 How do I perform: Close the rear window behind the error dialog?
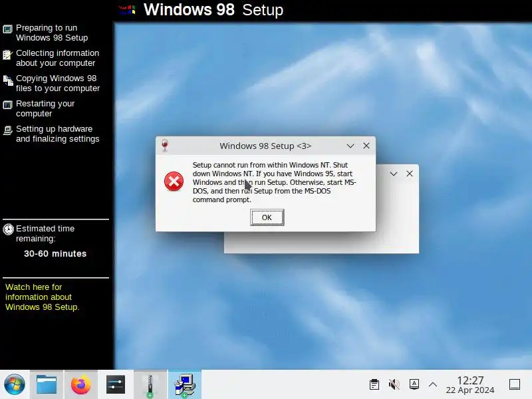click(410, 174)
